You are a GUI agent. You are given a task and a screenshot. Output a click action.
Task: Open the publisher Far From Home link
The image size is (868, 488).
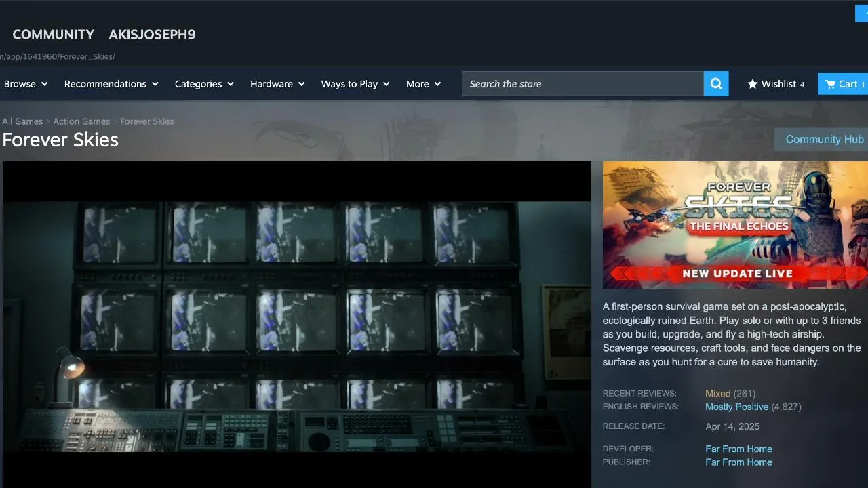coord(738,462)
